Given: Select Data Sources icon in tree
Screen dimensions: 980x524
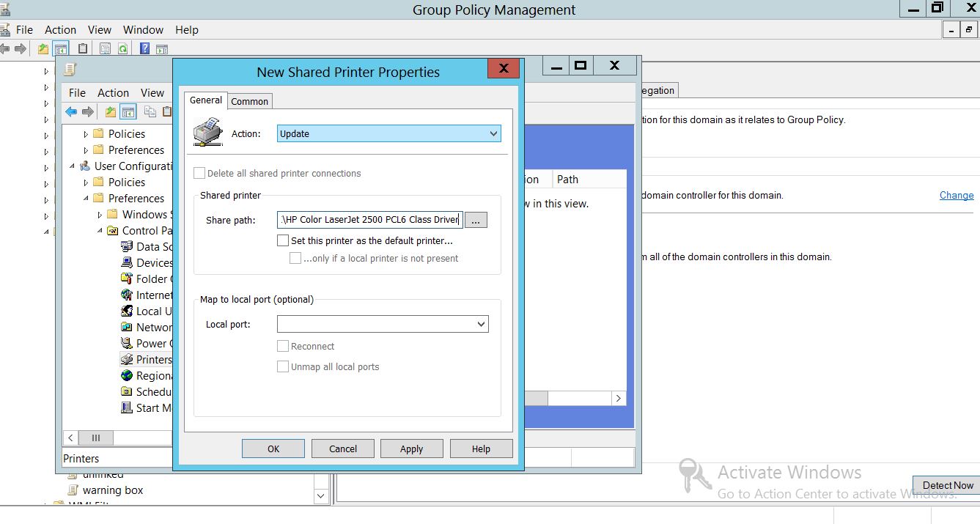Looking at the screenshot, I should [x=127, y=247].
